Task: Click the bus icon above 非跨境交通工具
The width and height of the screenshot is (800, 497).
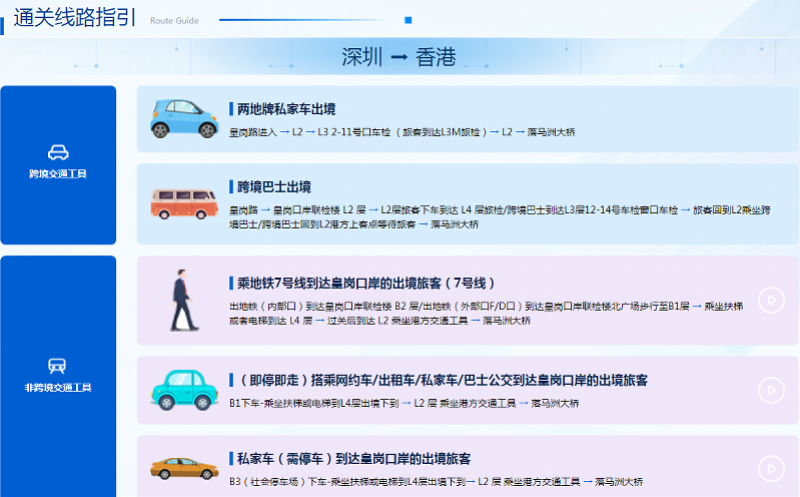Action: 57,366
